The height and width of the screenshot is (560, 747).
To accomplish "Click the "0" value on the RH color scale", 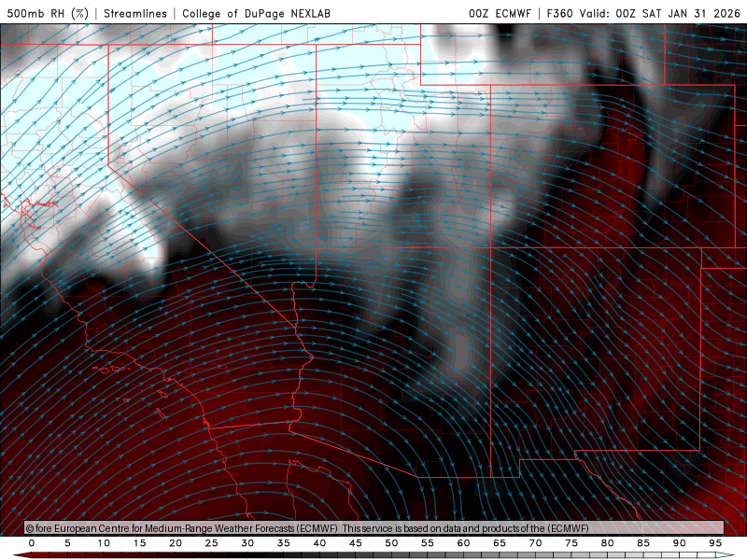I will (32, 543).
